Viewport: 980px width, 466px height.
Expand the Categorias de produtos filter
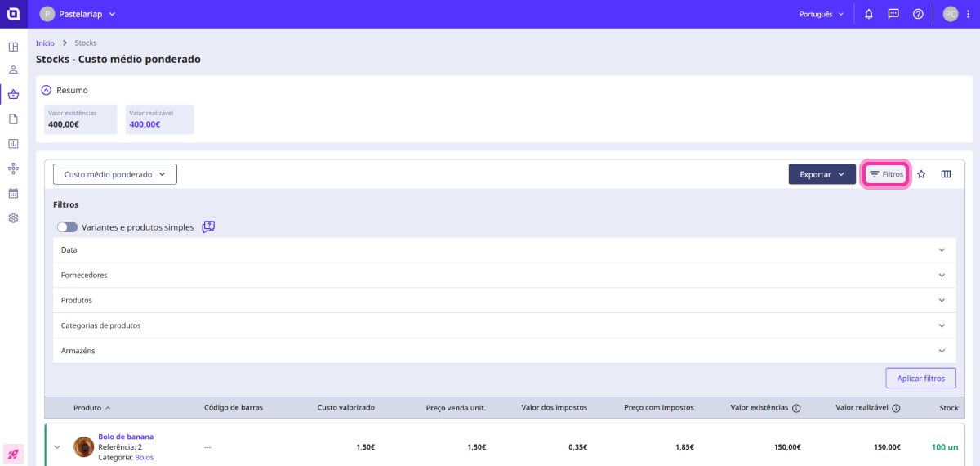(504, 325)
